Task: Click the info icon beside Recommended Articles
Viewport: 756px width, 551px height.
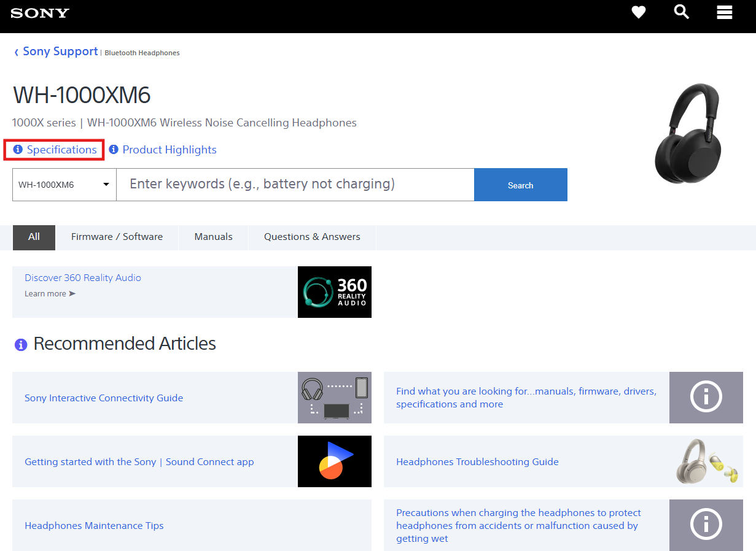Action: (21, 345)
